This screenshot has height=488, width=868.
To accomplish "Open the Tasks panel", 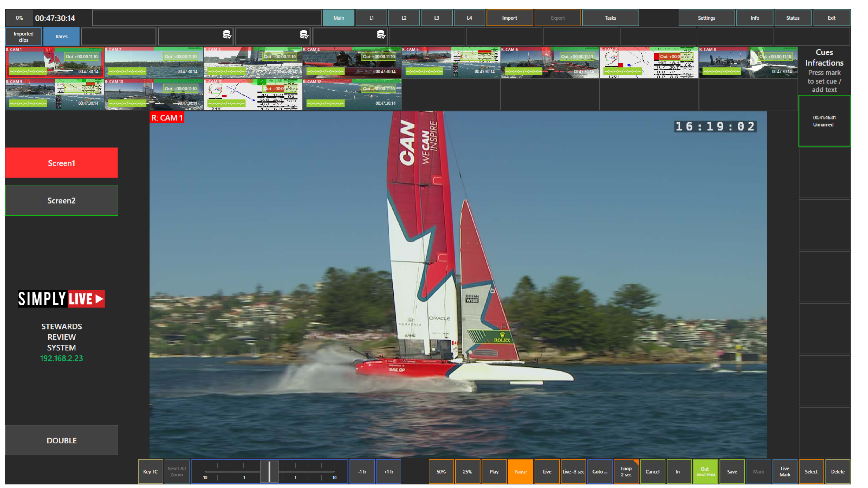I will pyautogui.click(x=610, y=18).
